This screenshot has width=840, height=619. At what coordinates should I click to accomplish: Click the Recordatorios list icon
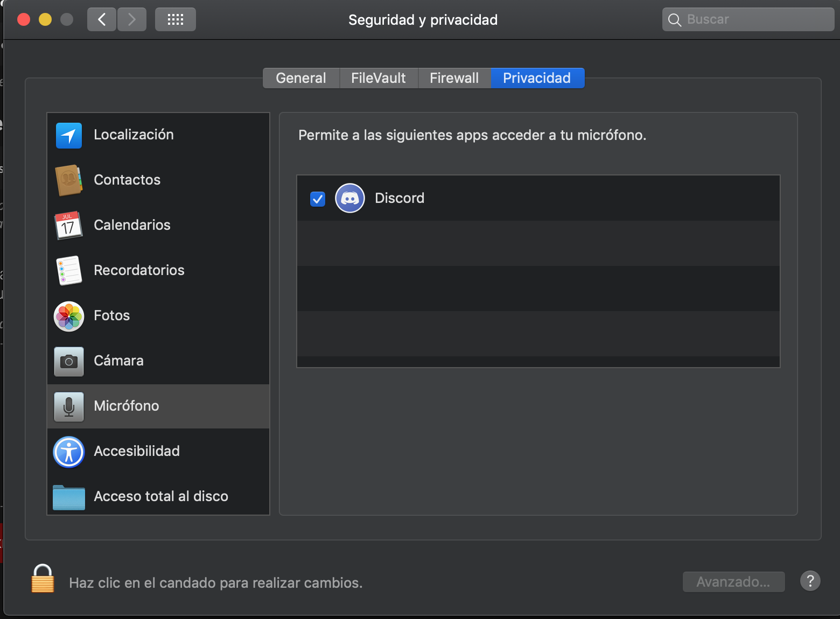69,271
